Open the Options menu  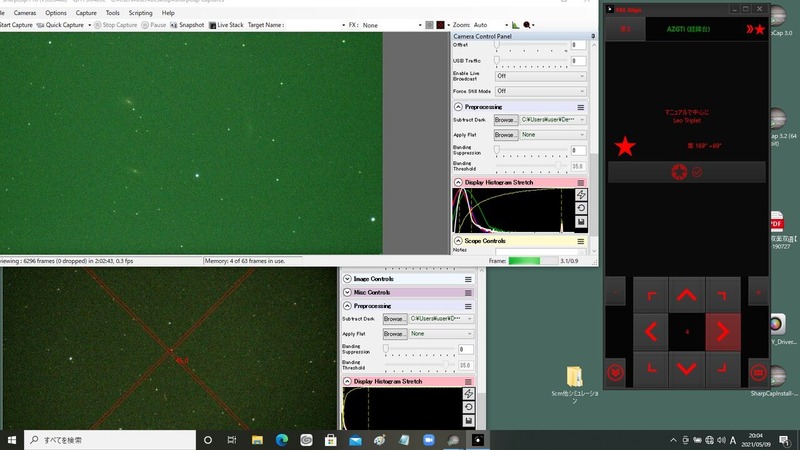pyautogui.click(x=56, y=13)
